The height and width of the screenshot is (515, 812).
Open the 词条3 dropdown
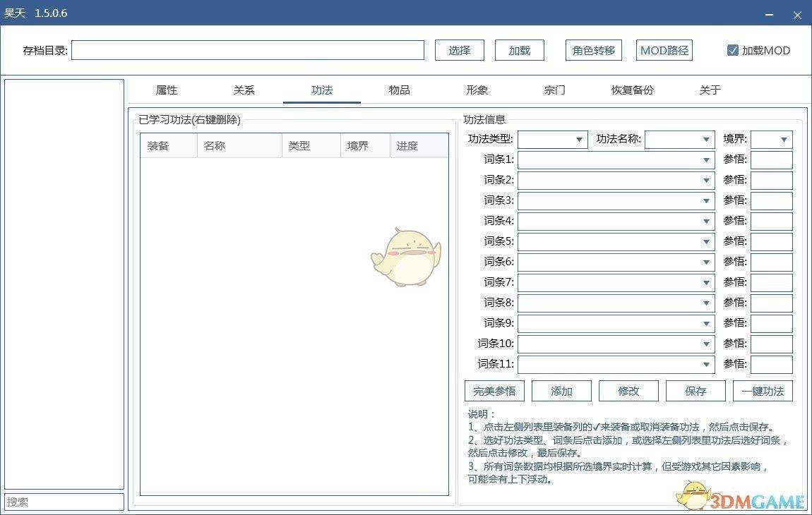[x=616, y=201]
